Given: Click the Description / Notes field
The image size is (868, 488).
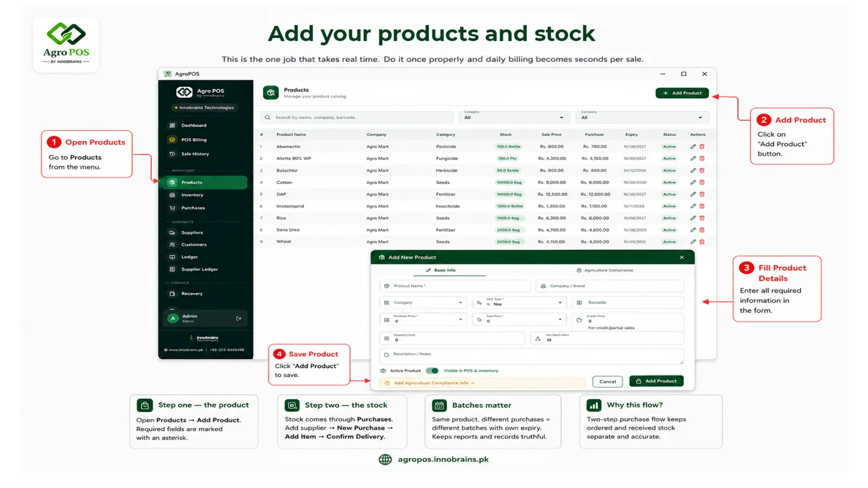Looking at the screenshot, I should coord(532,356).
